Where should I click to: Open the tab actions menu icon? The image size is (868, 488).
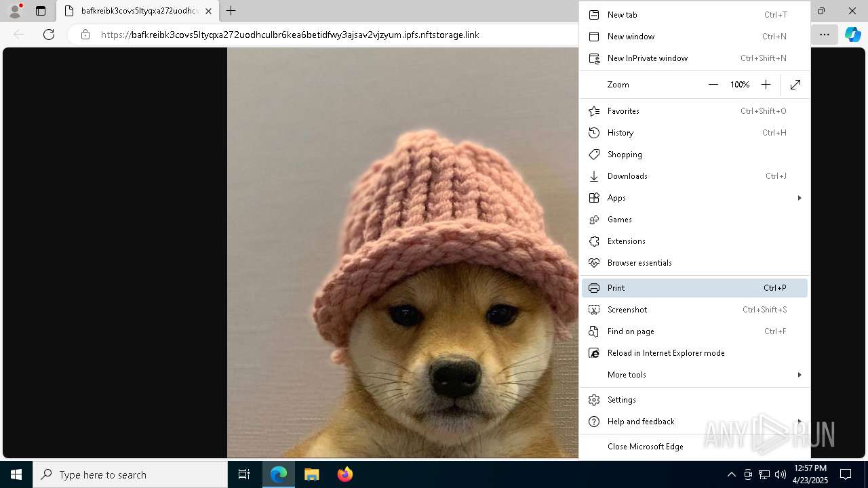pos(41,11)
